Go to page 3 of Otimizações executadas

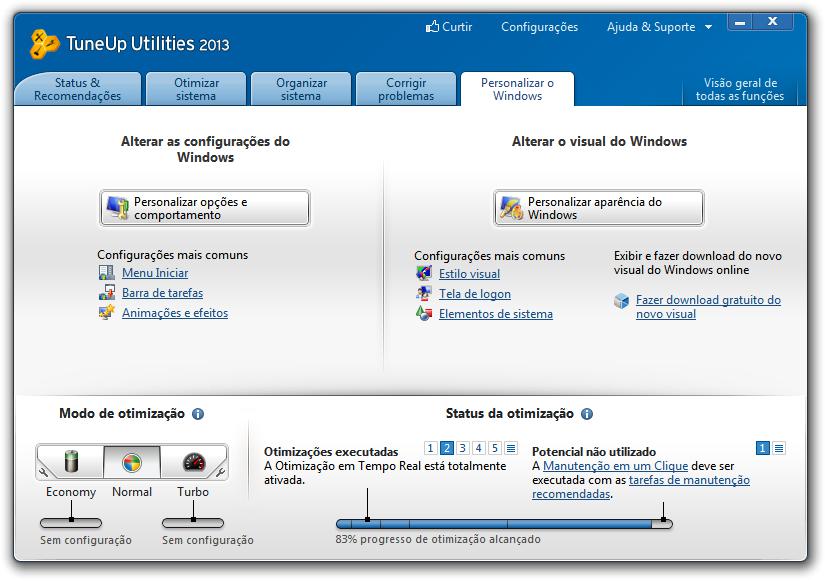click(x=462, y=448)
